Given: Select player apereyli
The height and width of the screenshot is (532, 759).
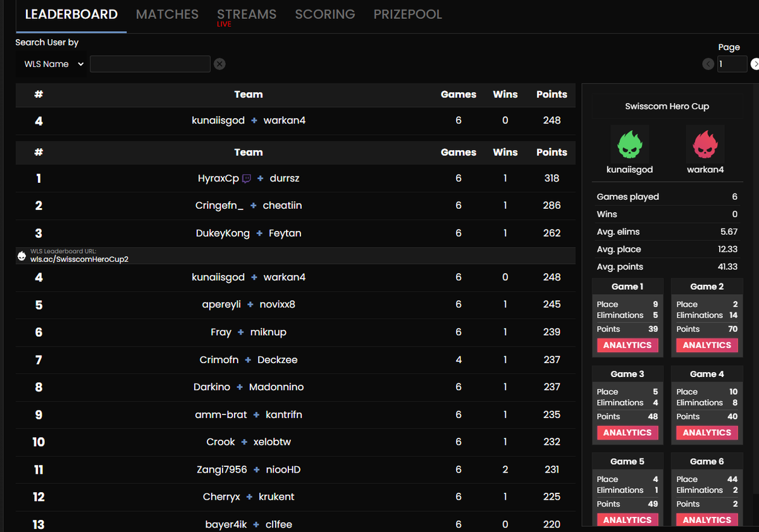Looking at the screenshot, I should (221, 305).
